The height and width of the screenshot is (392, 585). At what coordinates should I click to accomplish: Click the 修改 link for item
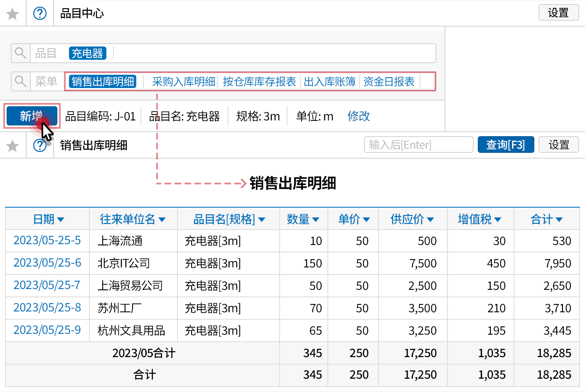359,116
